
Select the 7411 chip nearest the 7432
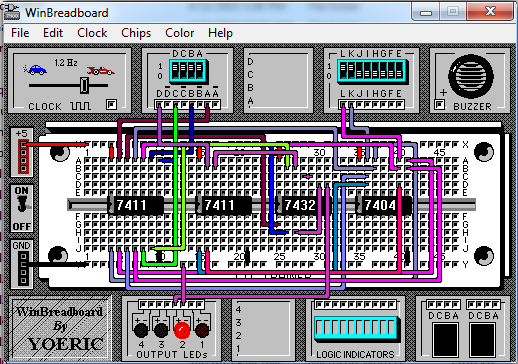(x=223, y=205)
